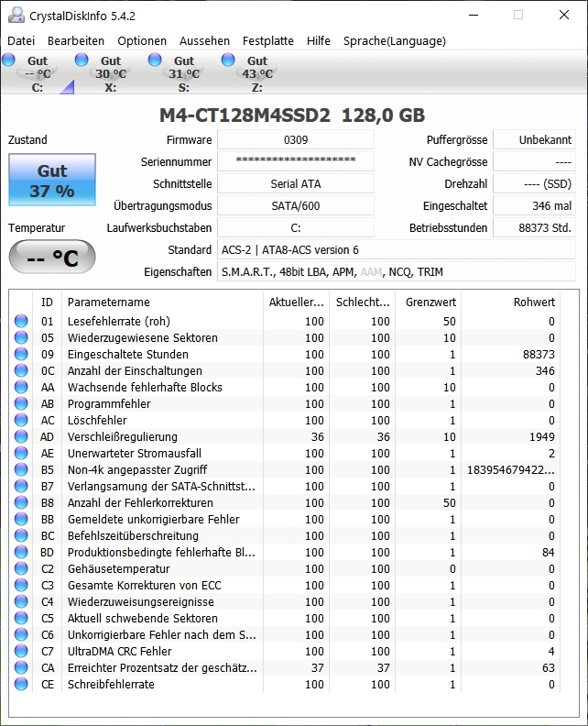
Task: Open the Sprache(Language) menu
Action: tap(395, 40)
